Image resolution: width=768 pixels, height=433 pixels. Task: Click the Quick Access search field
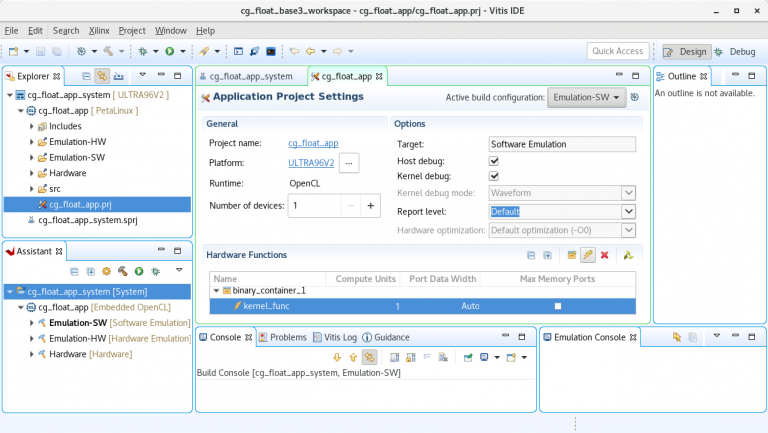(617, 51)
